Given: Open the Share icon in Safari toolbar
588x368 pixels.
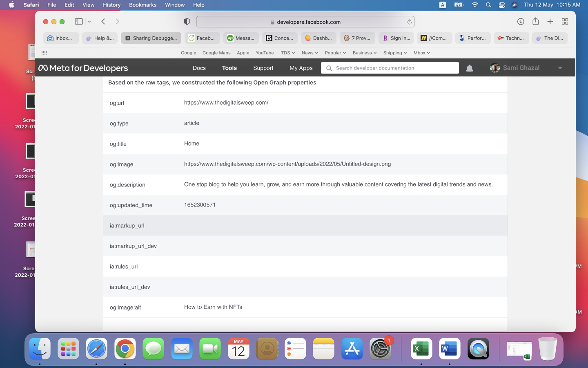Looking at the screenshot, I should pos(535,21).
